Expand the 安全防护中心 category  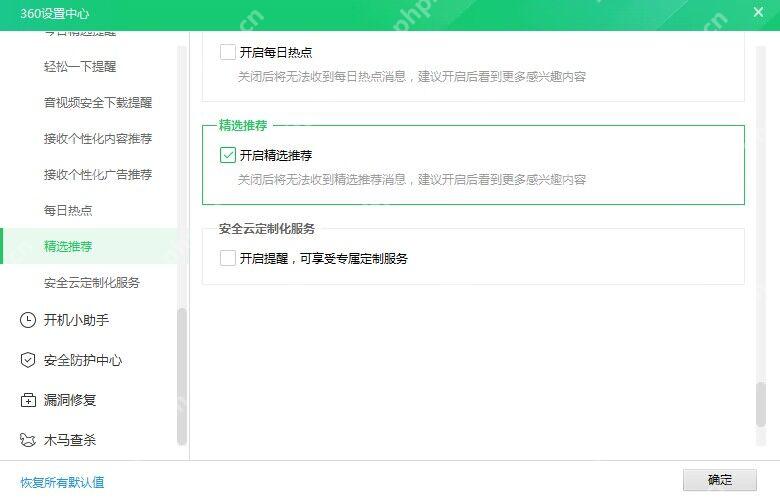[83, 360]
